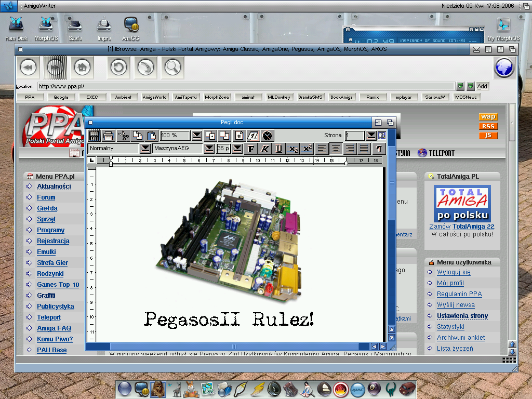Click the Search magnifier button in IBrowse
Viewport: 532px width, 399px height.
pyautogui.click(x=172, y=68)
